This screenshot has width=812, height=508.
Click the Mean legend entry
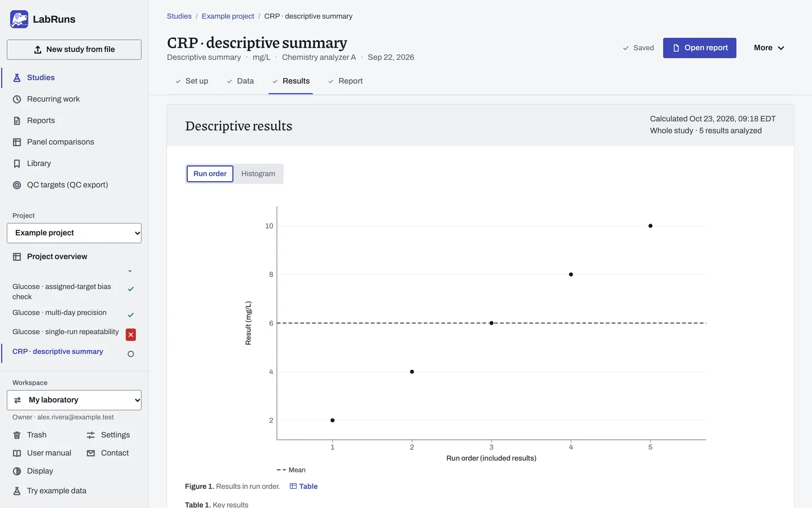click(291, 470)
